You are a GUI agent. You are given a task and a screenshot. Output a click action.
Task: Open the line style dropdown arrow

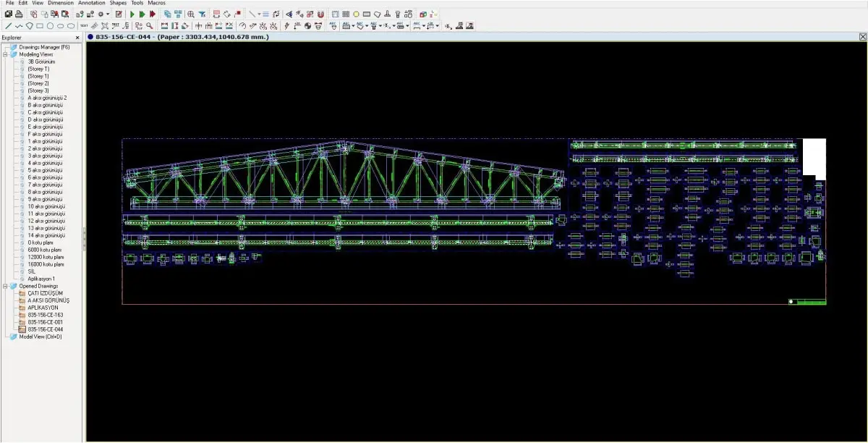coord(258,14)
